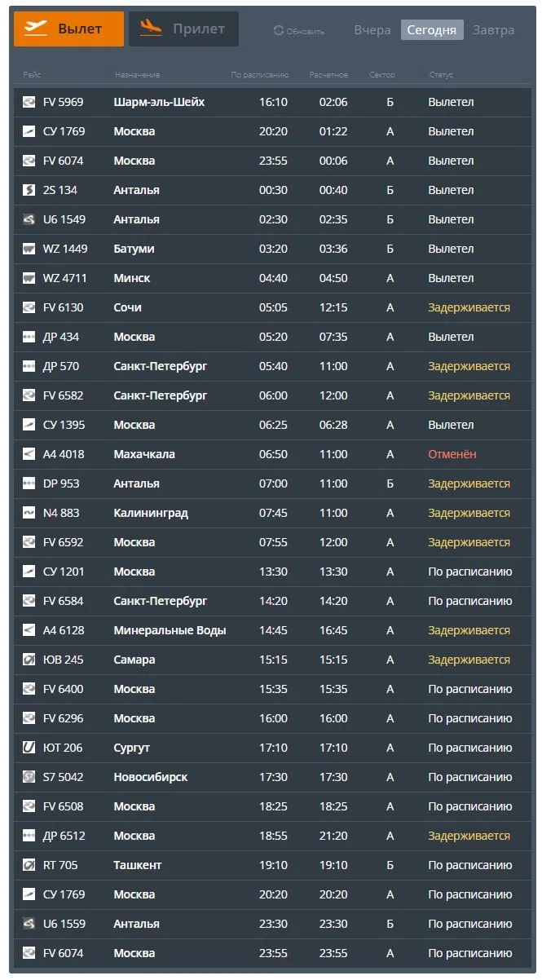Click the landing plane icon on Прилет
This screenshot has width=542, height=980.
tap(151, 29)
